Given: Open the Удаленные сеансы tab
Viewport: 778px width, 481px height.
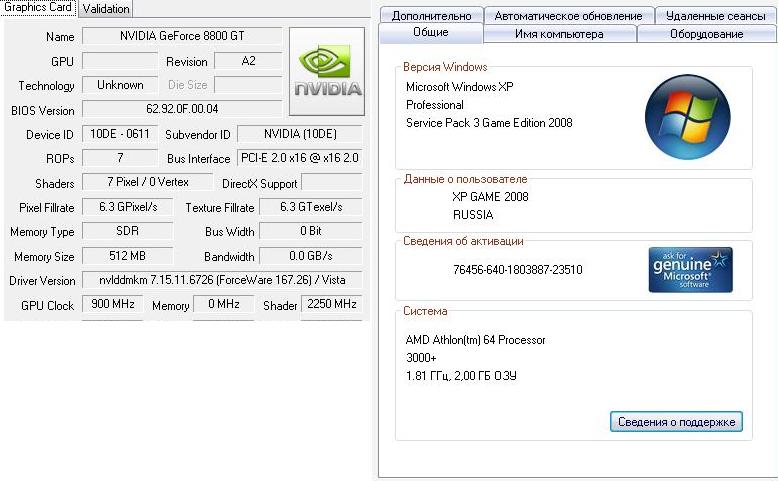Looking at the screenshot, I should [x=715, y=15].
